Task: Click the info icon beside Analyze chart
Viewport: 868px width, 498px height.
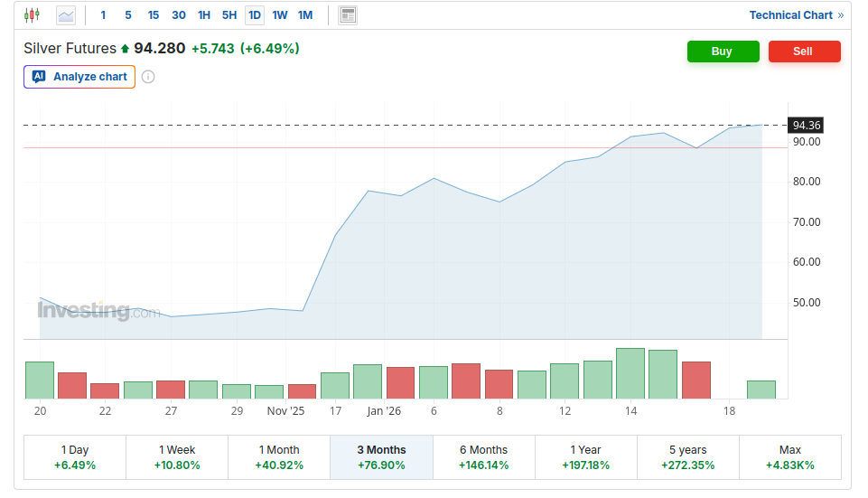Action: tap(148, 77)
